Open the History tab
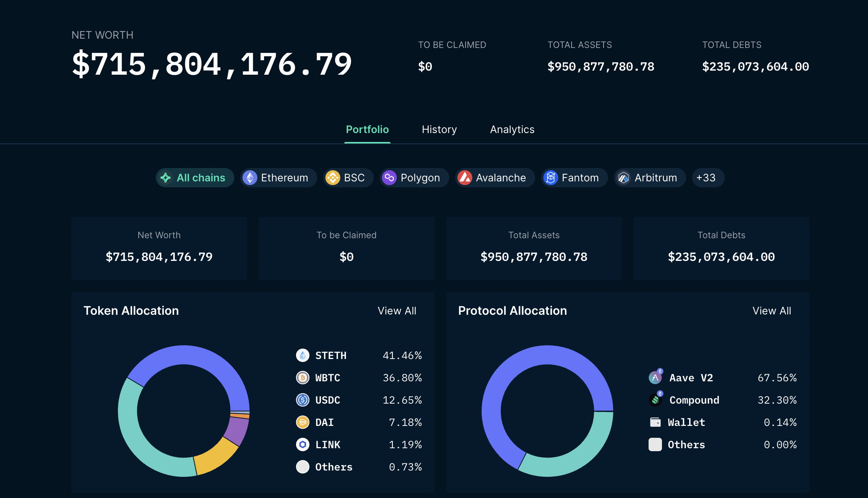 click(439, 129)
